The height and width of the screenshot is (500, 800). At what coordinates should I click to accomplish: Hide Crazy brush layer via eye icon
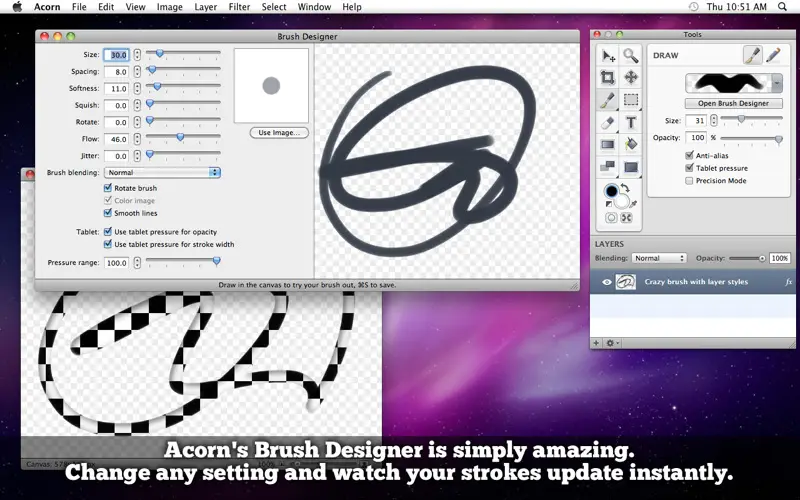606,282
